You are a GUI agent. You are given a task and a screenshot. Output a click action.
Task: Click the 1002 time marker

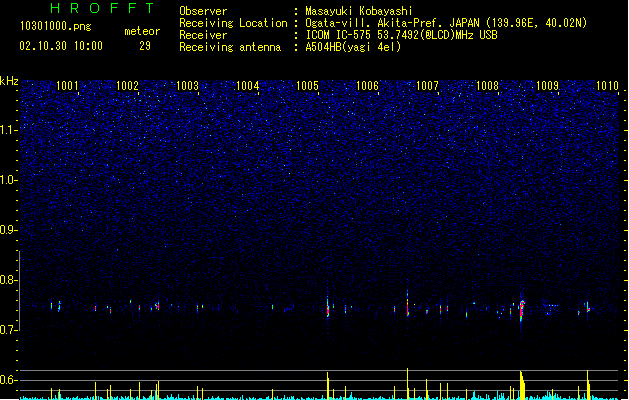pos(127,86)
